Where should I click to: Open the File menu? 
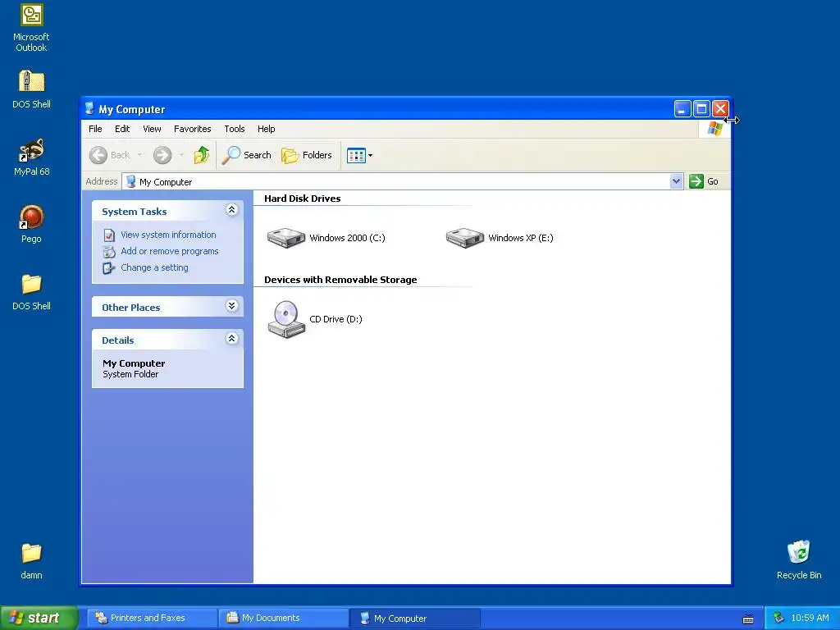[x=95, y=129]
